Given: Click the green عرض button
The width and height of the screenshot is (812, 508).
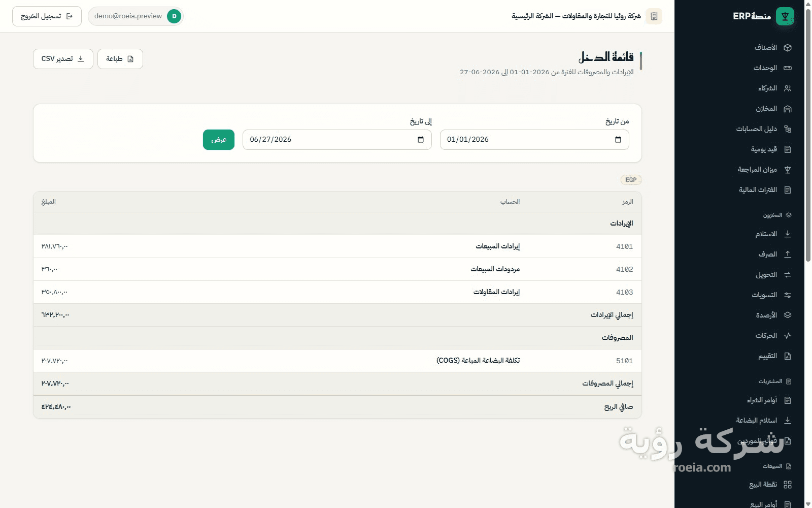Looking at the screenshot, I should [219, 140].
